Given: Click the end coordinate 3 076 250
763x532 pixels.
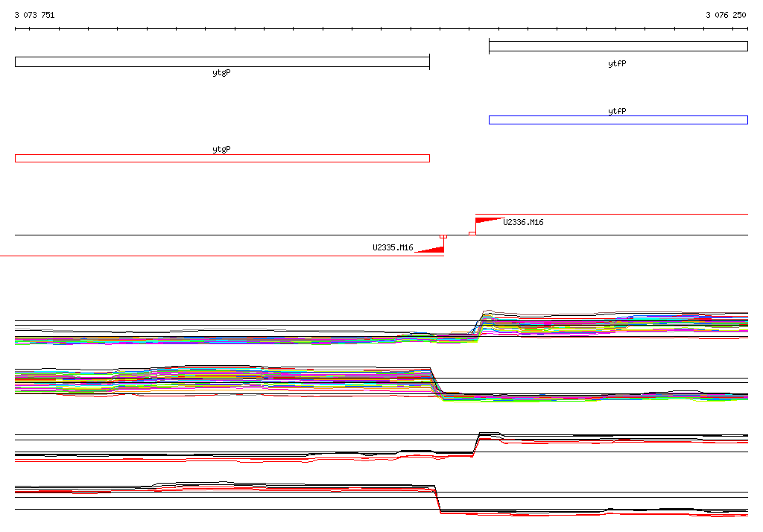Looking at the screenshot, I should (x=726, y=15).
